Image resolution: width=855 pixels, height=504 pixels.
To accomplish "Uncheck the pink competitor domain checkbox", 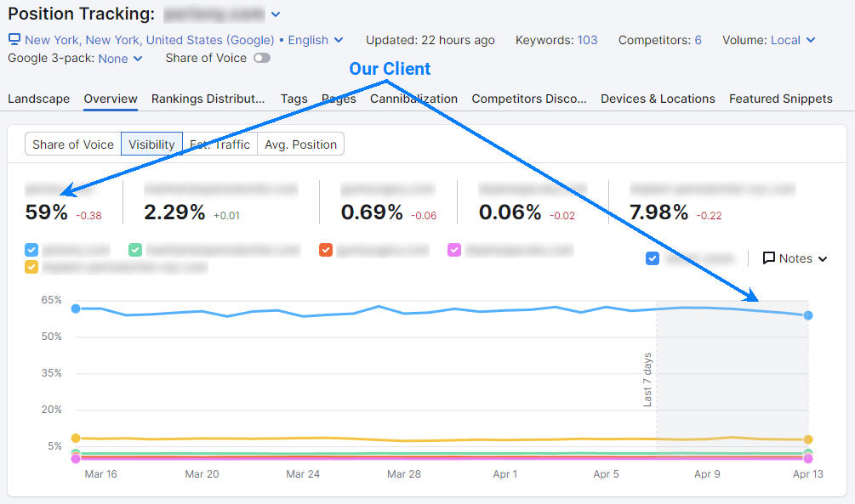I will coord(454,250).
